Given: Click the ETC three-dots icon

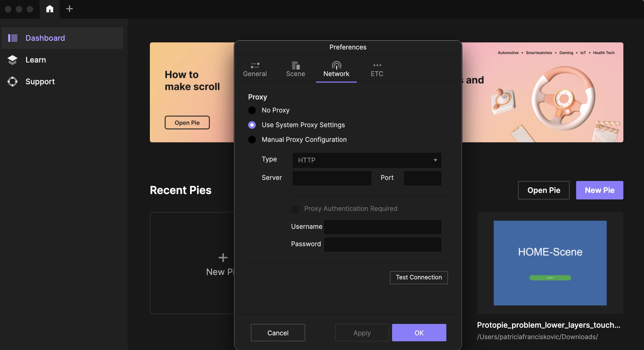Looking at the screenshot, I should pos(377,65).
